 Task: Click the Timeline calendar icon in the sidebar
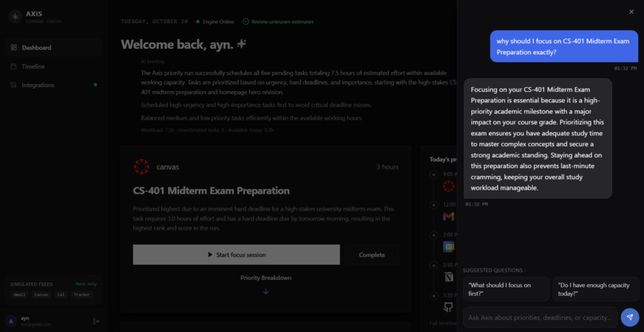[x=14, y=66]
